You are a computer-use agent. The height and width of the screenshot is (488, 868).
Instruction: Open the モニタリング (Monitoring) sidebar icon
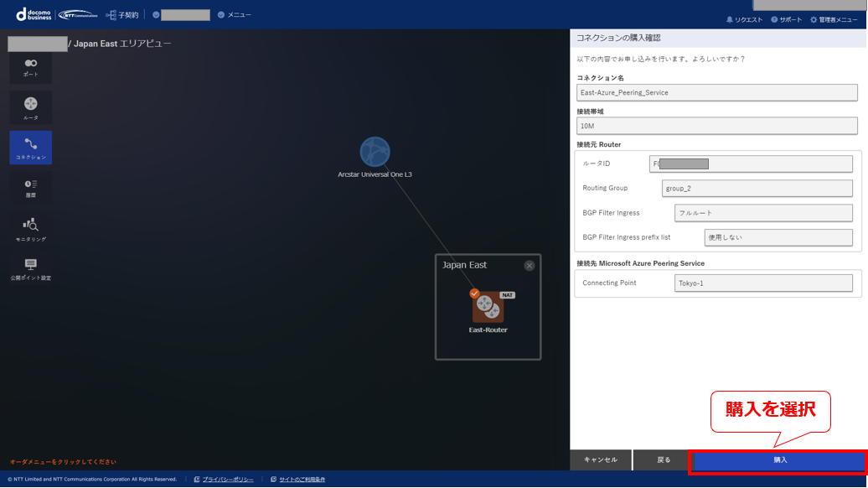(x=30, y=229)
